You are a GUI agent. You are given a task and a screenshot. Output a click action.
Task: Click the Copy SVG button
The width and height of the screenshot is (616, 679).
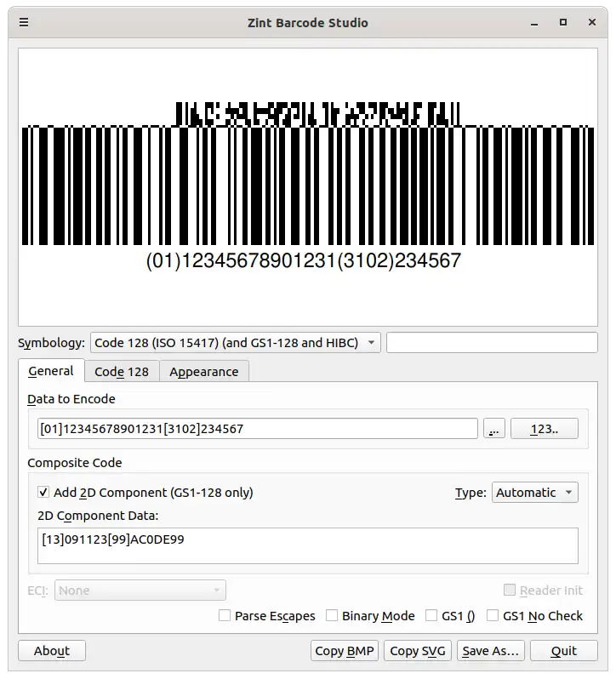pyautogui.click(x=418, y=650)
